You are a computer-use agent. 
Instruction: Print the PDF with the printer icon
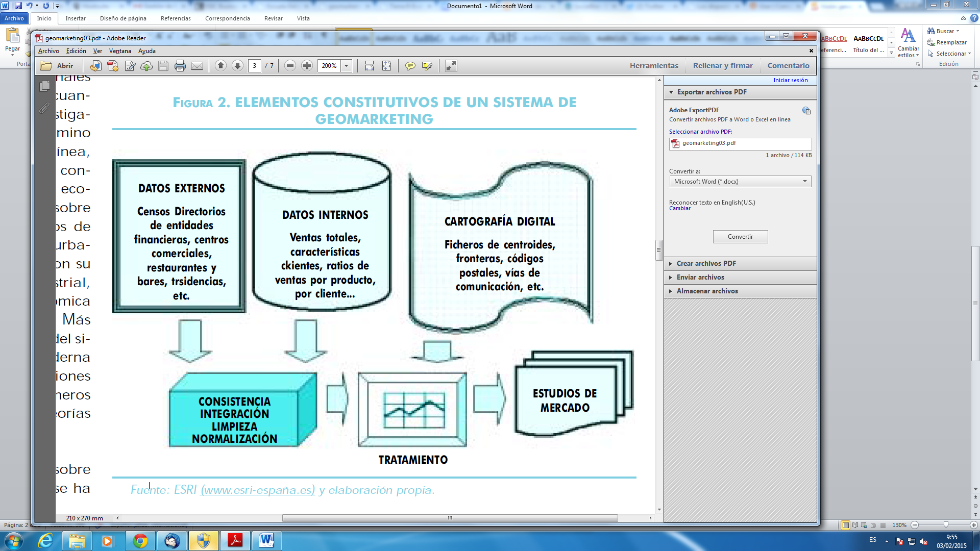coord(180,66)
